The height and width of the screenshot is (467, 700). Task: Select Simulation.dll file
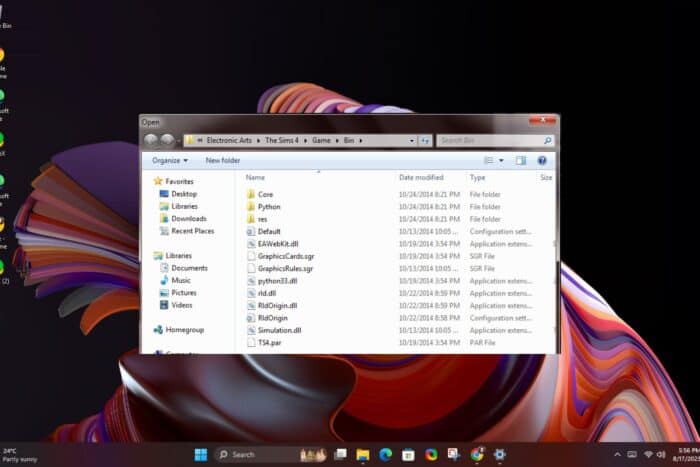(x=279, y=330)
